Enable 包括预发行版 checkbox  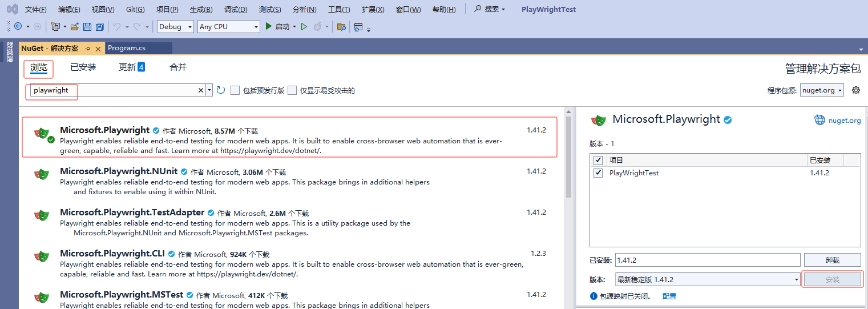[235, 90]
